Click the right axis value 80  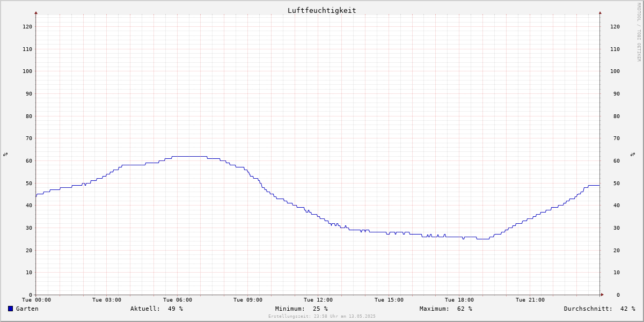[617, 116]
